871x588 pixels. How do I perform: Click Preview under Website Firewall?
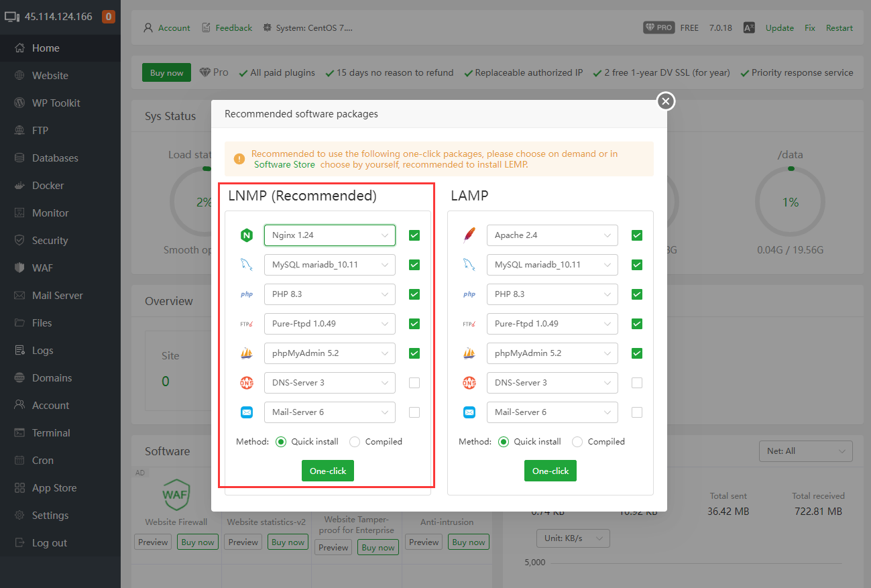(154, 542)
